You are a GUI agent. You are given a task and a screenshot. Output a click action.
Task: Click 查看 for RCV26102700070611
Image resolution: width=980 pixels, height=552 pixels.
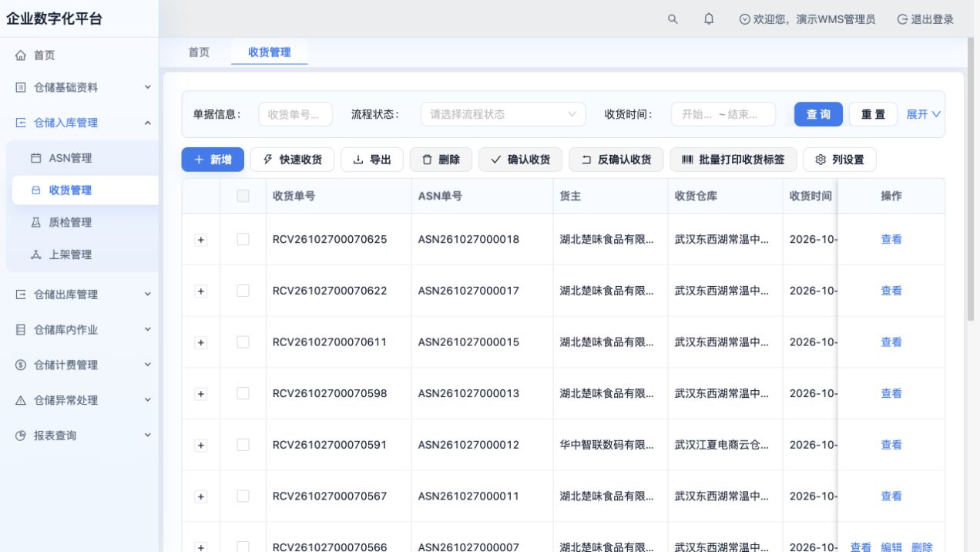tap(891, 342)
